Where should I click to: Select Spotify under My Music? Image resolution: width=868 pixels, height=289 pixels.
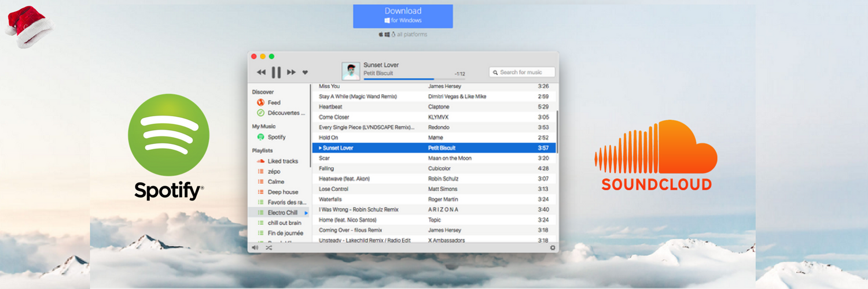tap(271, 137)
